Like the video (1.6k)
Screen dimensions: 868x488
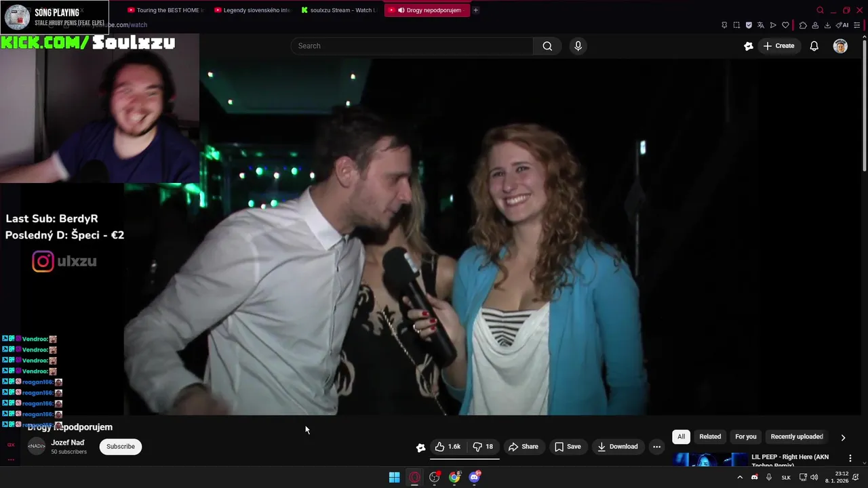448,447
